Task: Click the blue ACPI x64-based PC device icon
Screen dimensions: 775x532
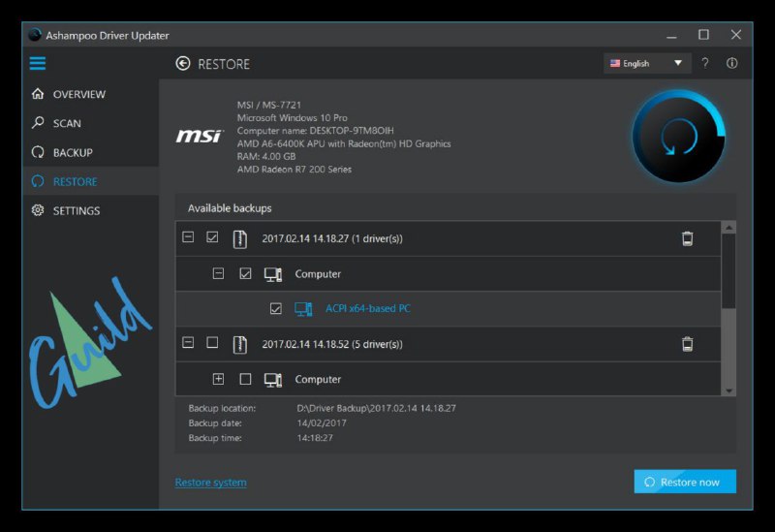Action: tap(303, 309)
